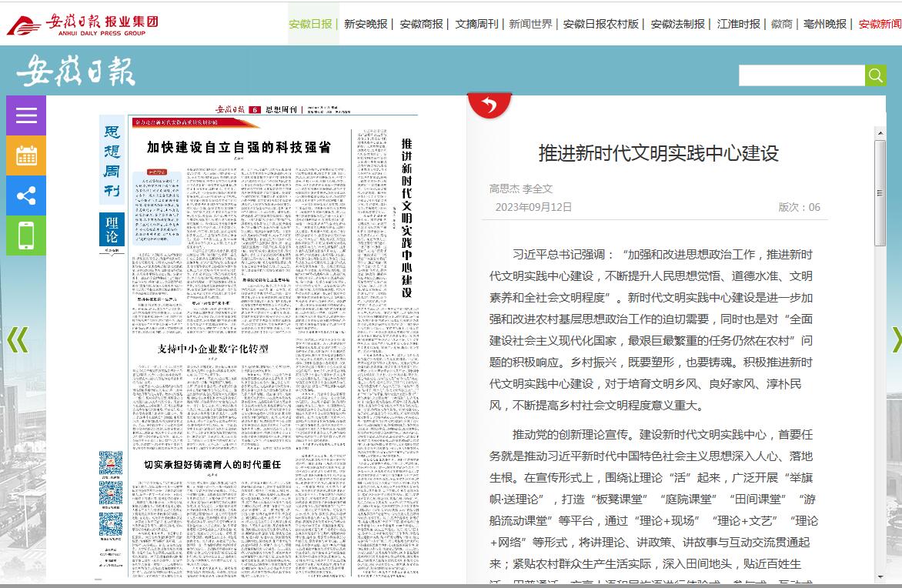The height and width of the screenshot is (588, 902).
Task: Click the green search magnifier button
Action: (x=876, y=75)
